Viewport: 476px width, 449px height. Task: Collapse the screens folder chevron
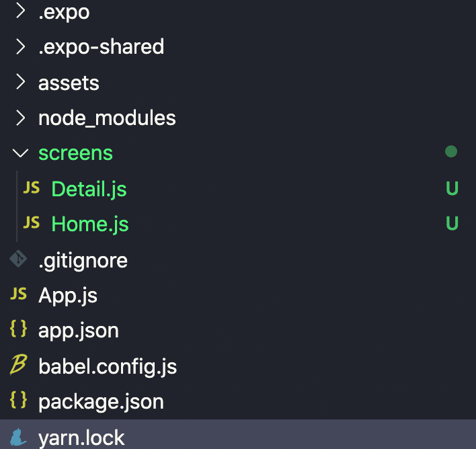coord(21,153)
